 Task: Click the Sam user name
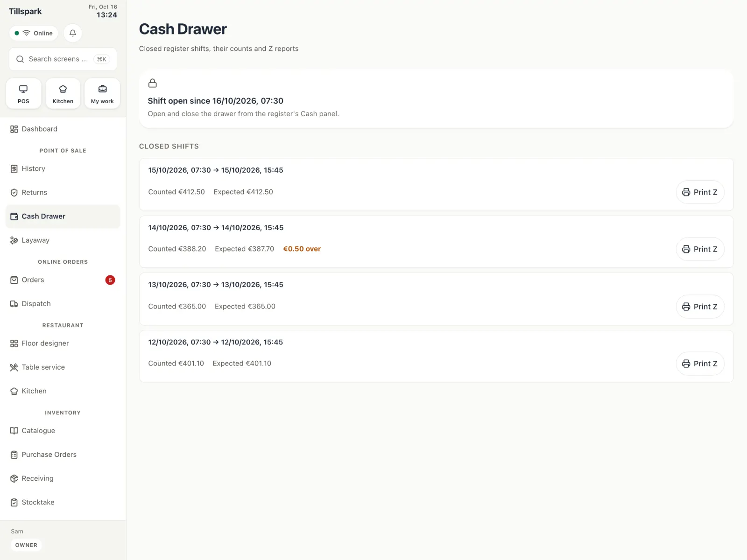coord(17,532)
